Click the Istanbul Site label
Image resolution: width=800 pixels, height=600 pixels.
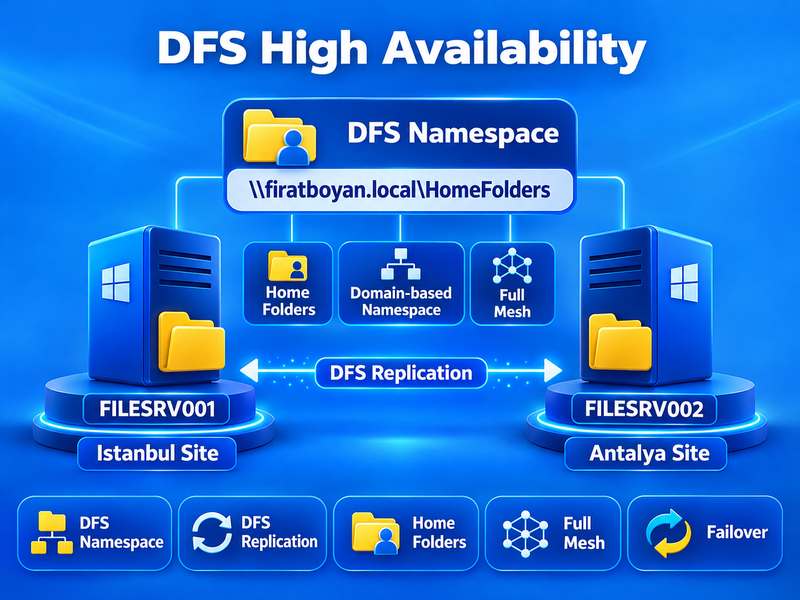coord(157,453)
